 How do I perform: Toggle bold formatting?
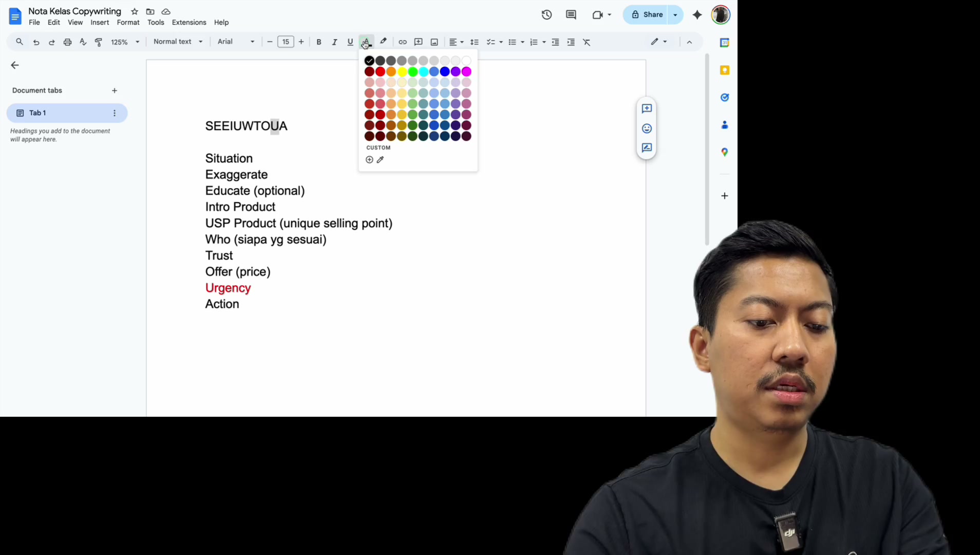[319, 42]
